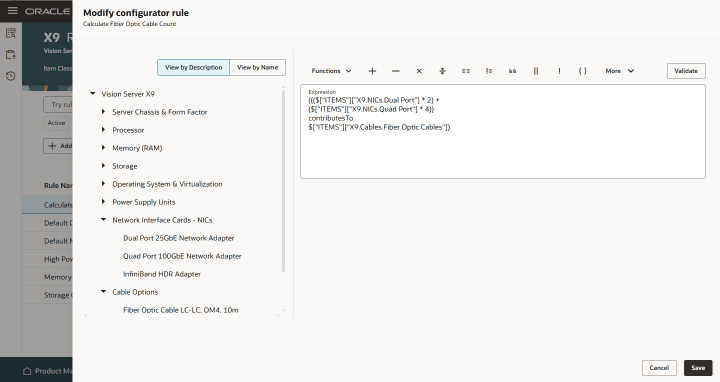Collapse the Vision Server X9 node
The height and width of the screenshot is (382, 720).
(93, 94)
